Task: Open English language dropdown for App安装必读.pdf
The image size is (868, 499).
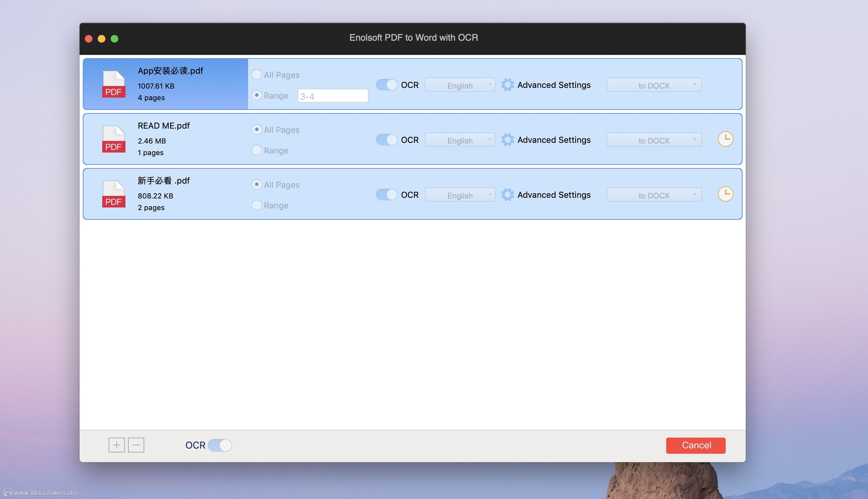Action: [x=460, y=85]
